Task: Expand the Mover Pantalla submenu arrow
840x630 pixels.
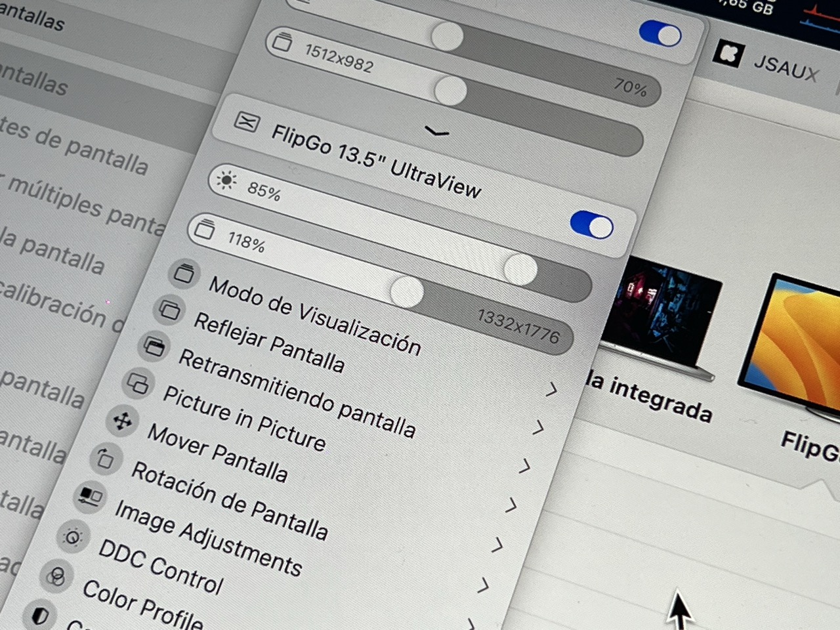Action: [x=497, y=545]
